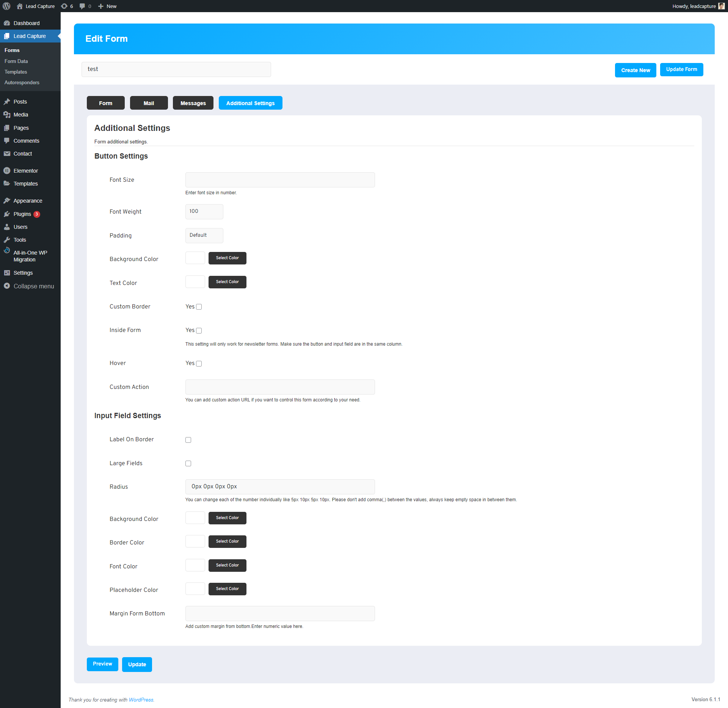Image resolution: width=728 pixels, height=708 pixels.
Task: Click the Elementor icon in sidebar
Action: (x=7, y=171)
